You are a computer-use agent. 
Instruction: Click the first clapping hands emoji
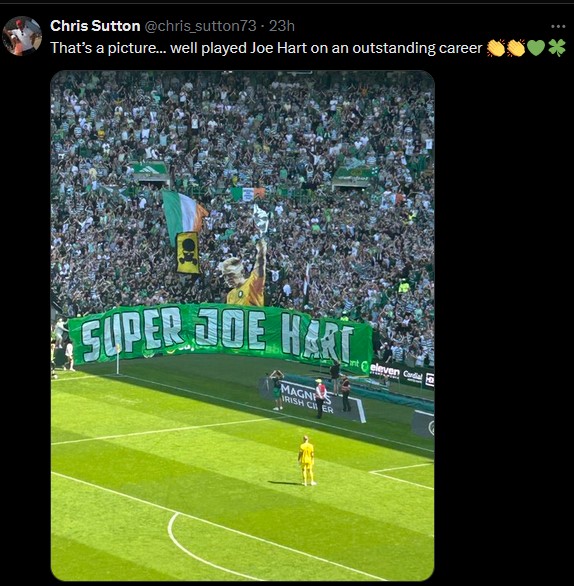click(496, 48)
